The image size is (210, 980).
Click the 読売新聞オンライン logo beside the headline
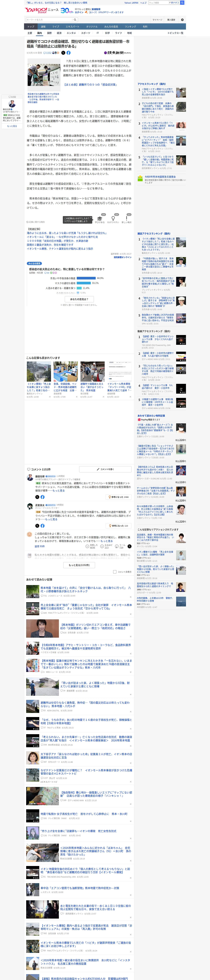click(118, 53)
